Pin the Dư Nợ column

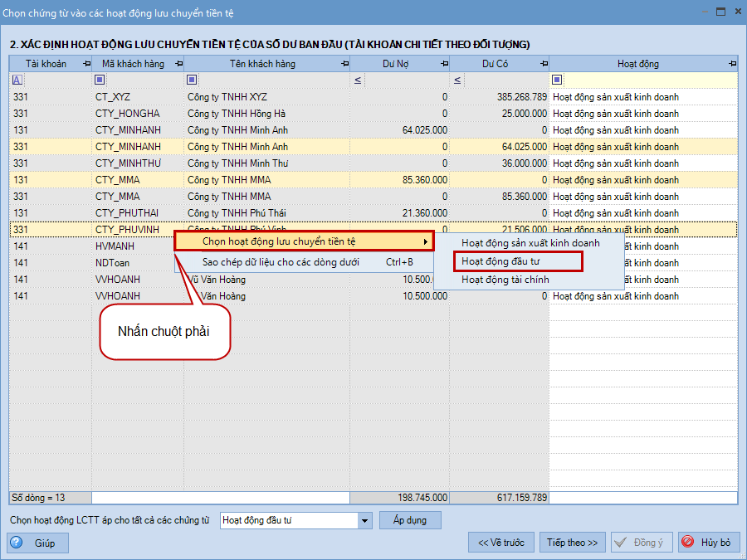(444, 64)
